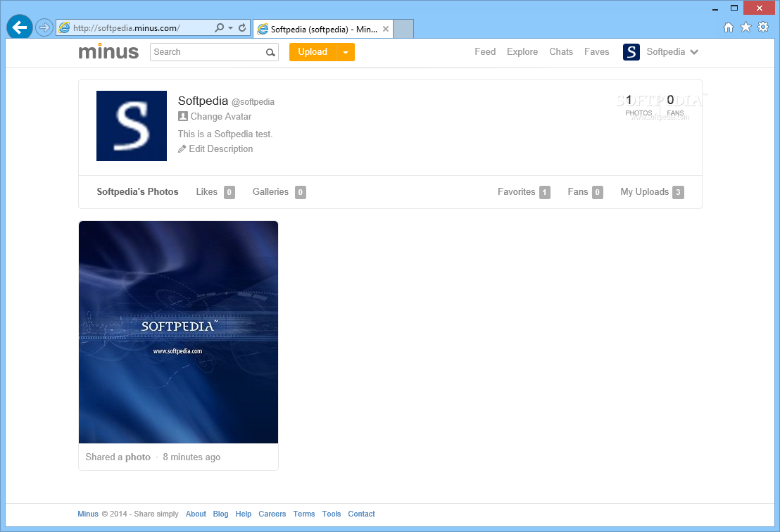Click the Edit Description pencil icon
The image size is (780, 532).
(182, 148)
